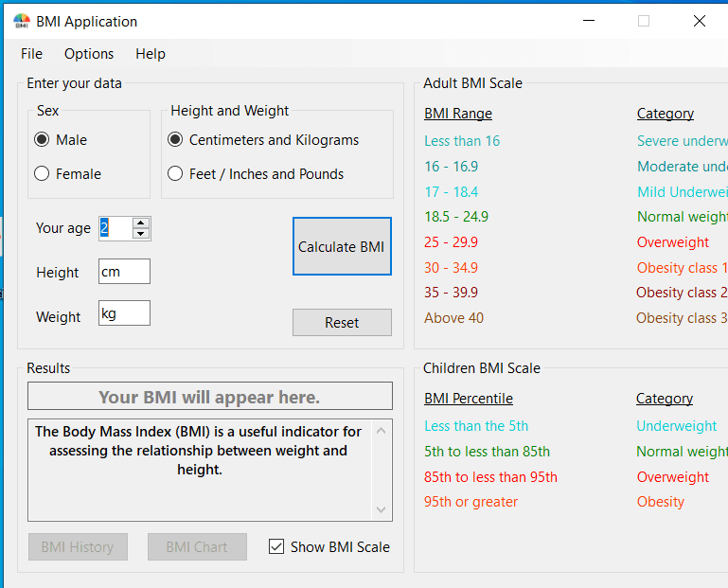This screenshot has height=588, width=728.
Task: Open the Help menu
Action: point(151,54)
